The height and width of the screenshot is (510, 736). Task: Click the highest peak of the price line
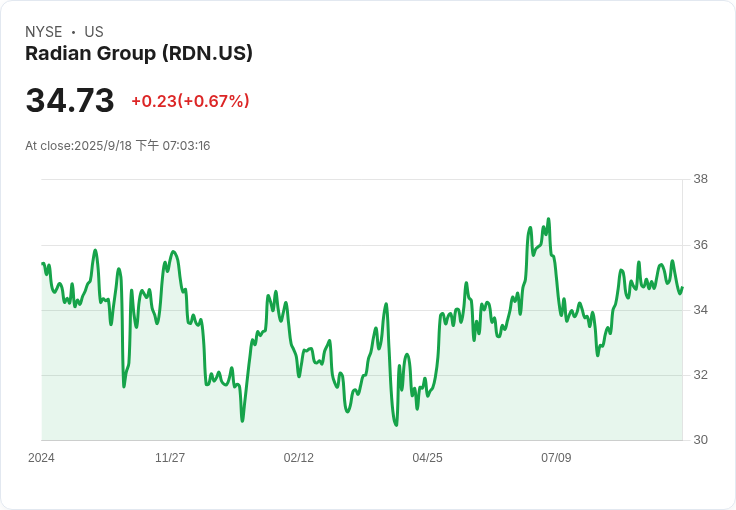point(548,219)
